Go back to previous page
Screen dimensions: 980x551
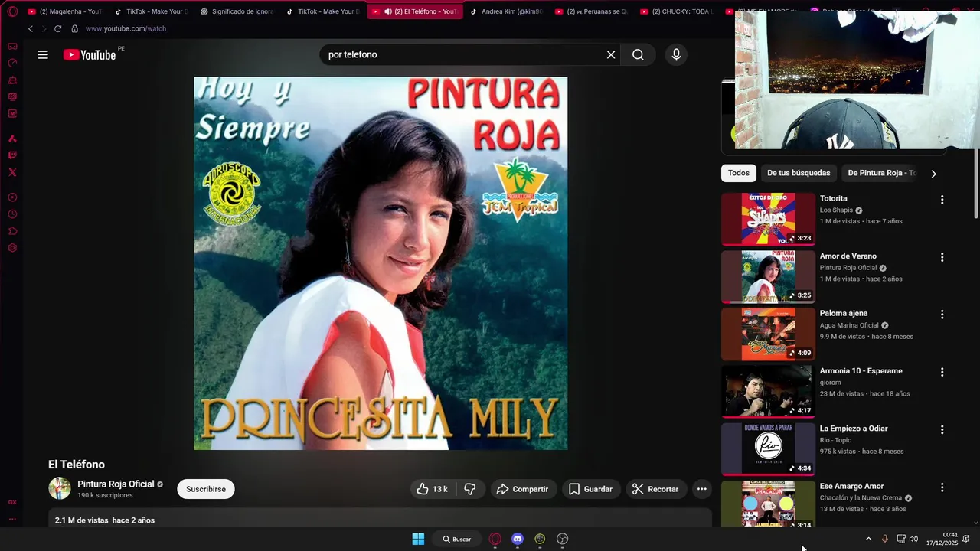[31, 28]
